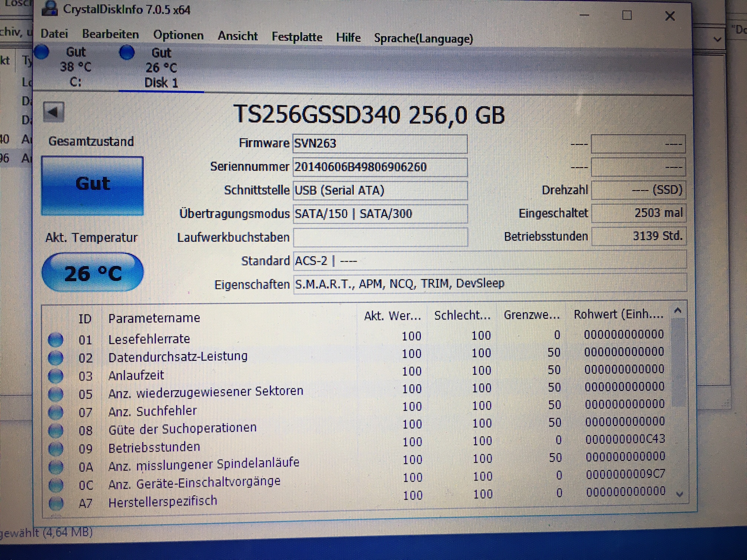Click the status dot for Betriebsstunden attribute row
Screen dimensions: 747x560
tap(56, 449)
